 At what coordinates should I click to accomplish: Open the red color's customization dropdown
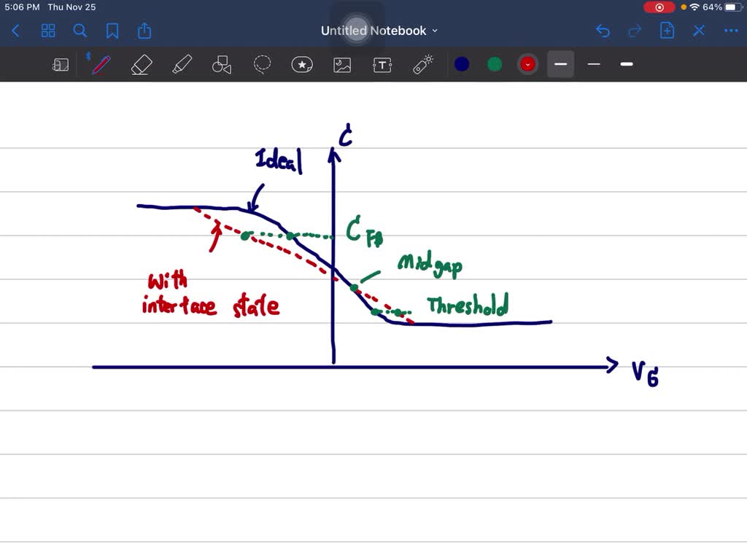tap(527, 64)
